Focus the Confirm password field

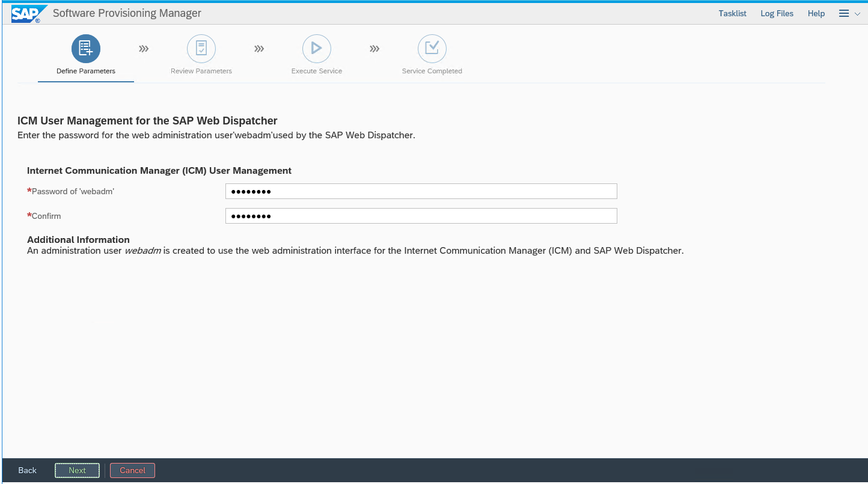[x=421, y=216]
